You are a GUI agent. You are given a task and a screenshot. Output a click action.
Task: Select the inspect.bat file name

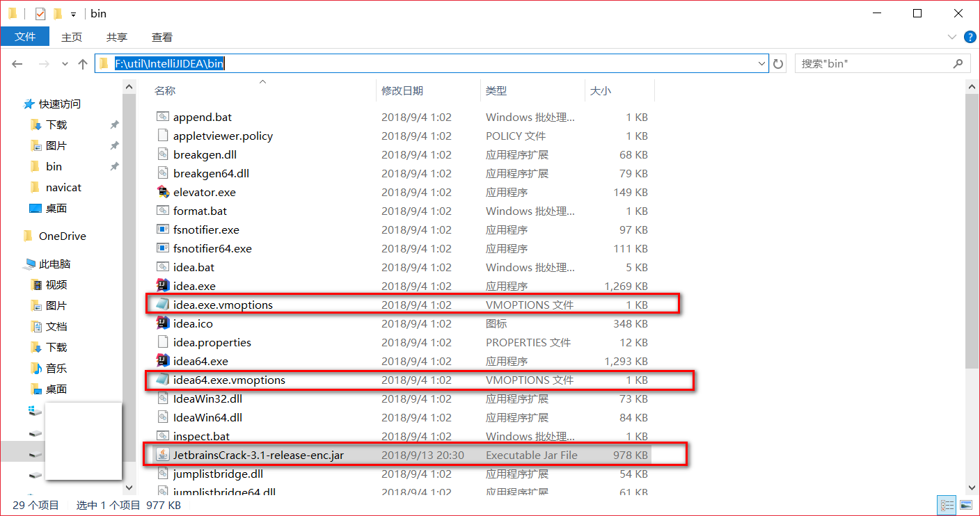pos(201,436)
